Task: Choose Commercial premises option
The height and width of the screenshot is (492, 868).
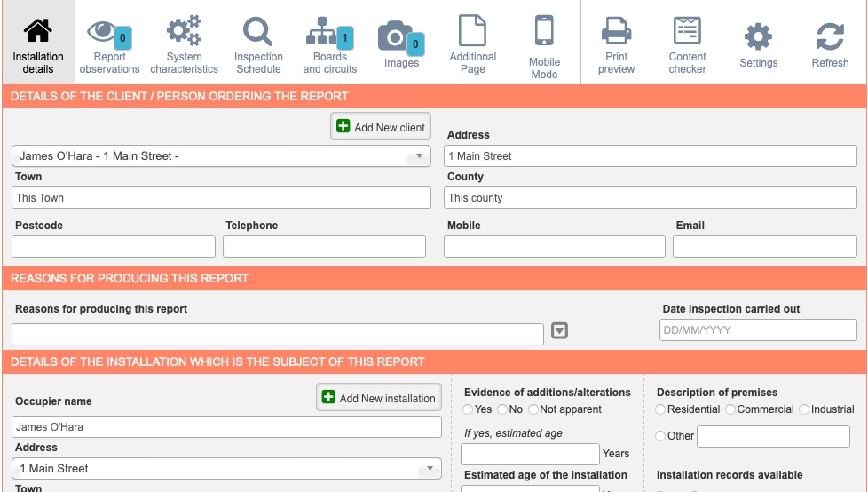Action: tap(730, 409)
